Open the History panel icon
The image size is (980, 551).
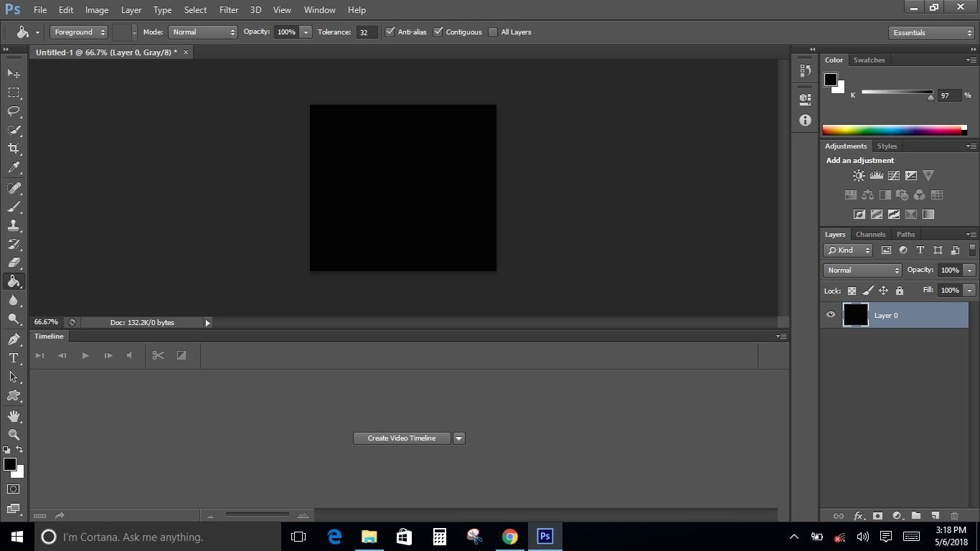pos(805,70)
